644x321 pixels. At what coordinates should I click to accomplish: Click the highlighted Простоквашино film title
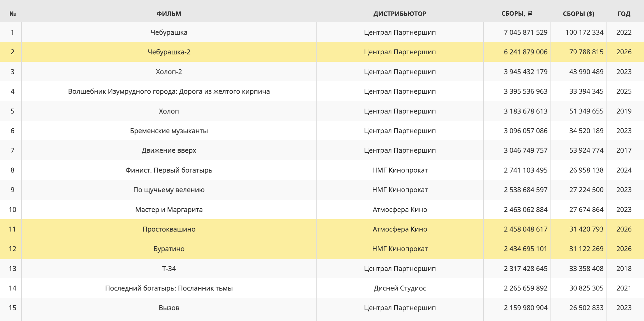[x=169, y=229]
